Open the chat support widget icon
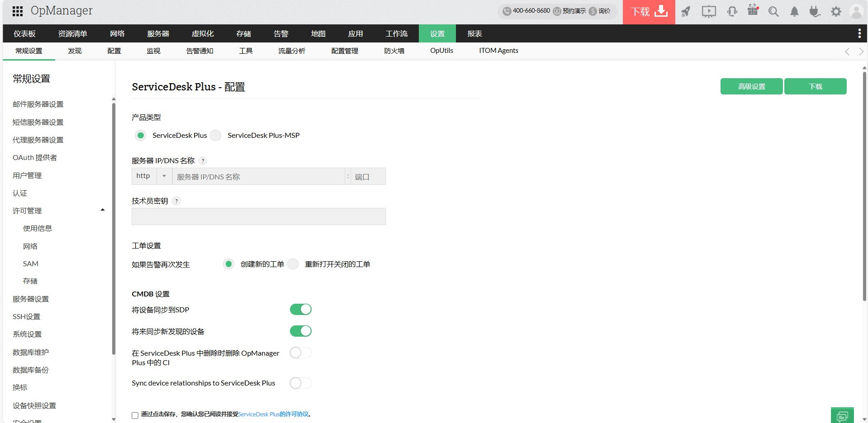Screen dimensions: 868x423 pyautogui.click(x=842, y=416)
